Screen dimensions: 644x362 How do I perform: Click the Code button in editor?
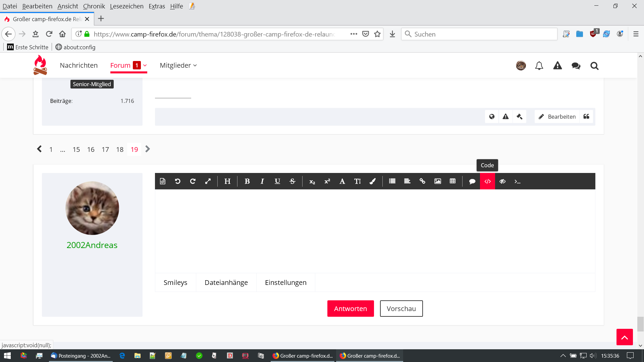(487, 181)
